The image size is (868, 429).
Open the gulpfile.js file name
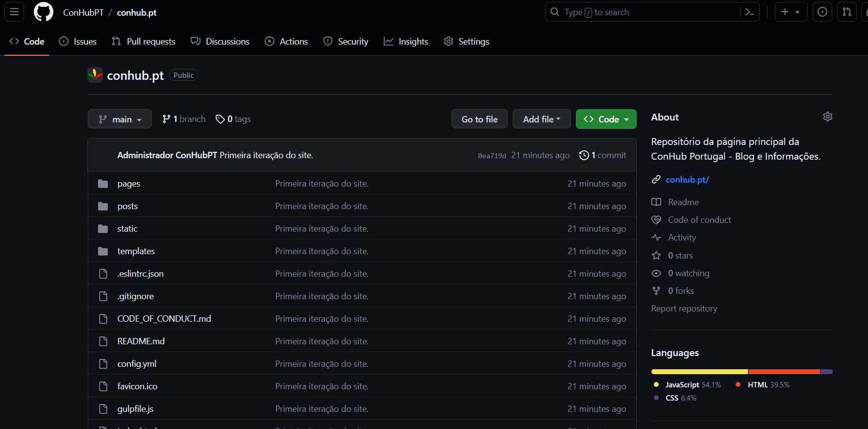click(x=135, y=409)
